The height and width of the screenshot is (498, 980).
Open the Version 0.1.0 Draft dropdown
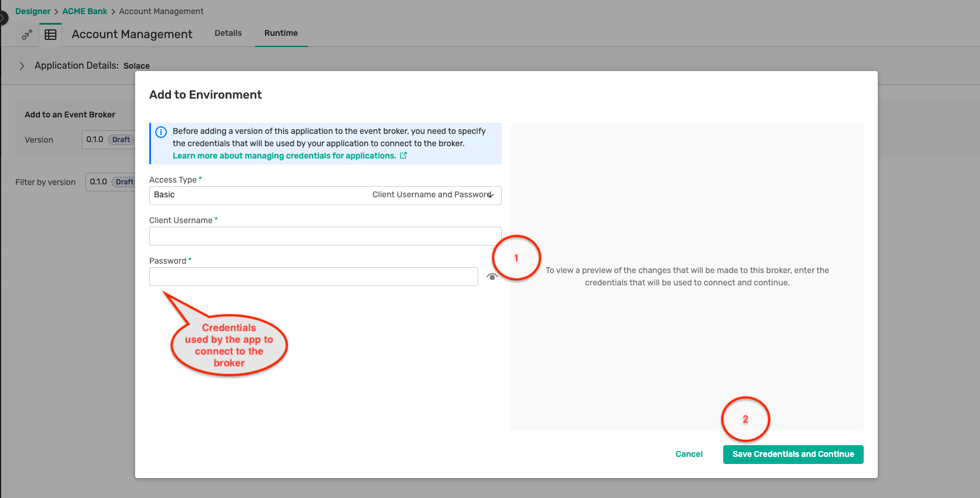108,140
